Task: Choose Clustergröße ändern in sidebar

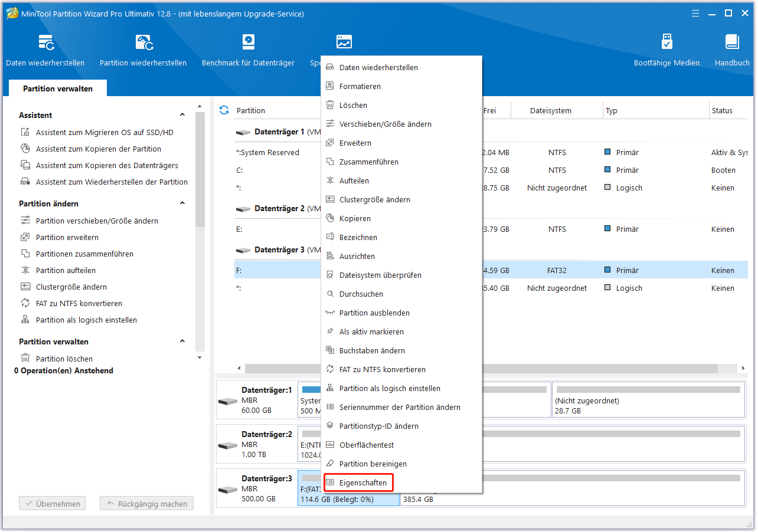Action: click(x=71, y=287)
